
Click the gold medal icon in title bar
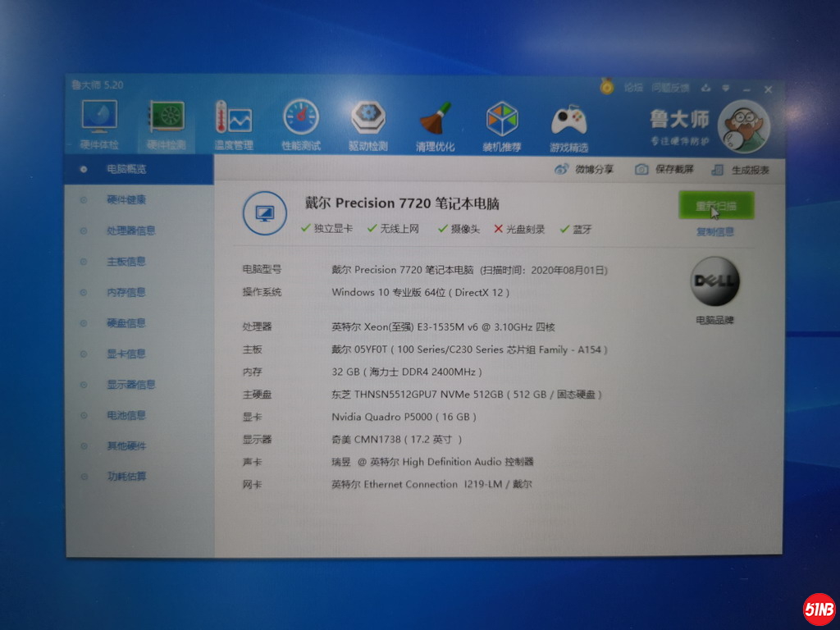[606, 85]
